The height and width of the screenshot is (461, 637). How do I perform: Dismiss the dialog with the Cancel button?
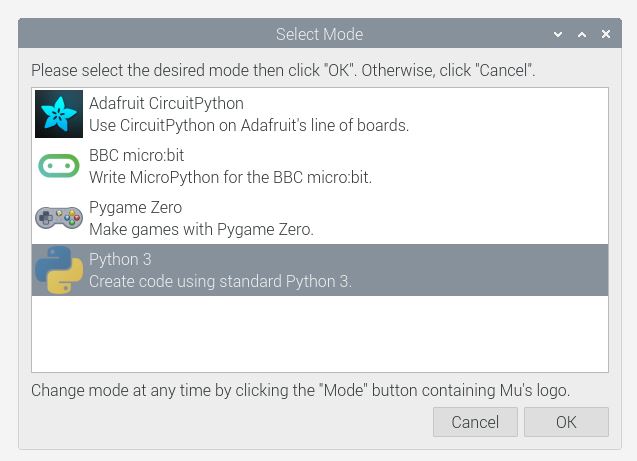point(475,422)
